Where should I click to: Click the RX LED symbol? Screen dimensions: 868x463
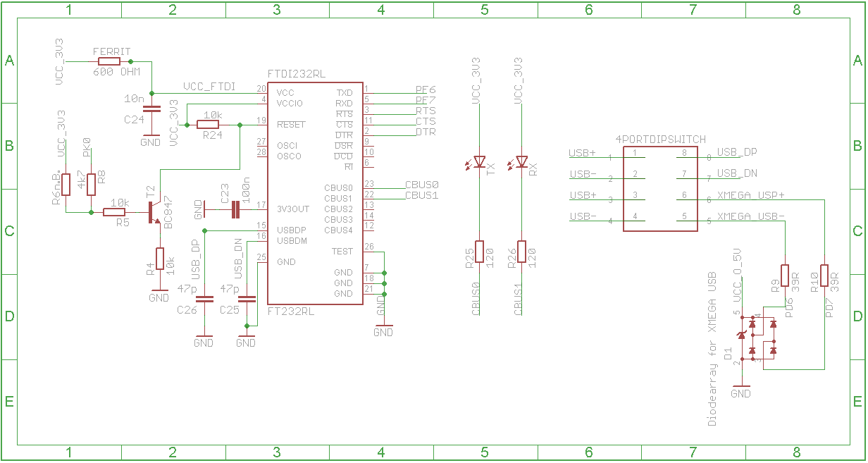point(521,163)
